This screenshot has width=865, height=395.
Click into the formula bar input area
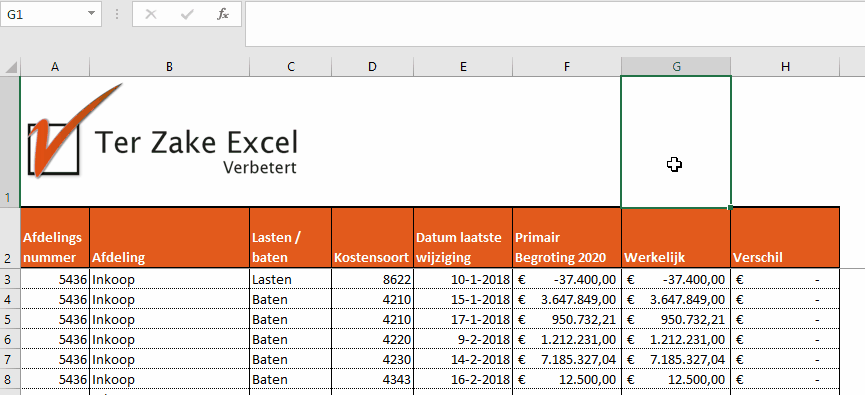[x=555, y=24]
